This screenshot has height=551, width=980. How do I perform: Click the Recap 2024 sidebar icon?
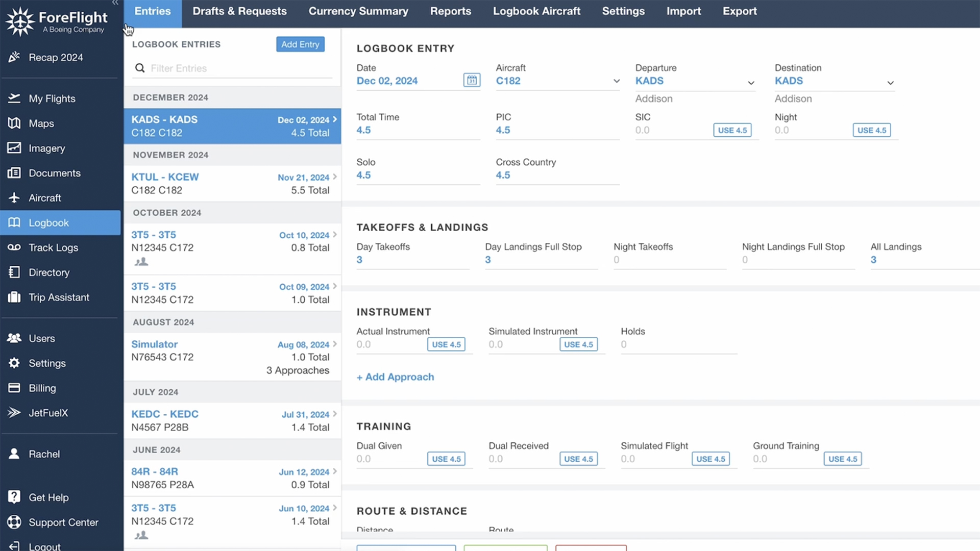coord(14,57)
